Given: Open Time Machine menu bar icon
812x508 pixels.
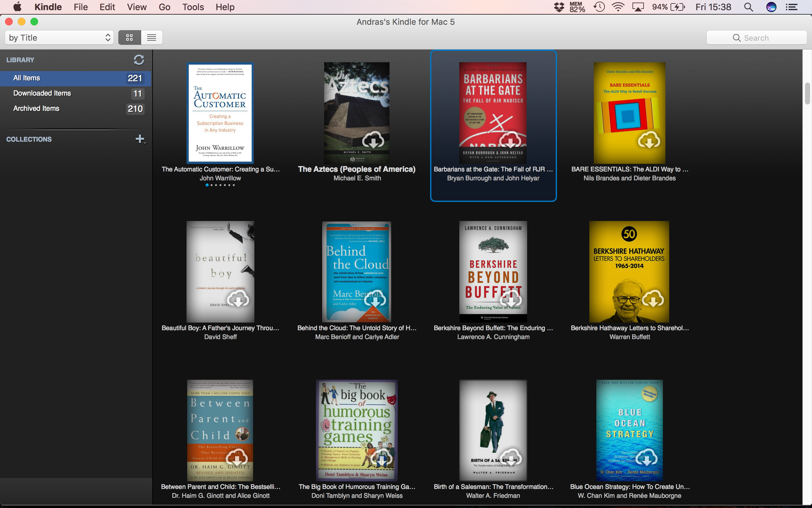Looking at the screenshot, I should point(599,7).
